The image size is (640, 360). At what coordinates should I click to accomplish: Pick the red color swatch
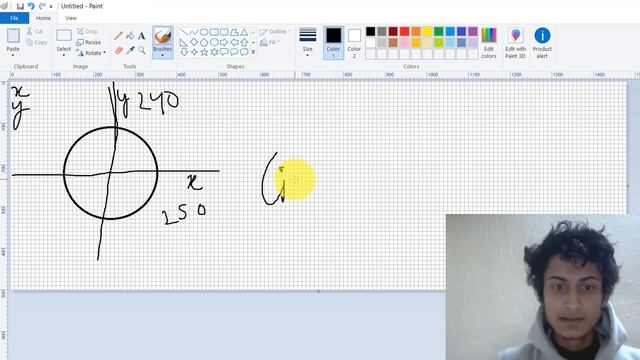pos(404,32)
